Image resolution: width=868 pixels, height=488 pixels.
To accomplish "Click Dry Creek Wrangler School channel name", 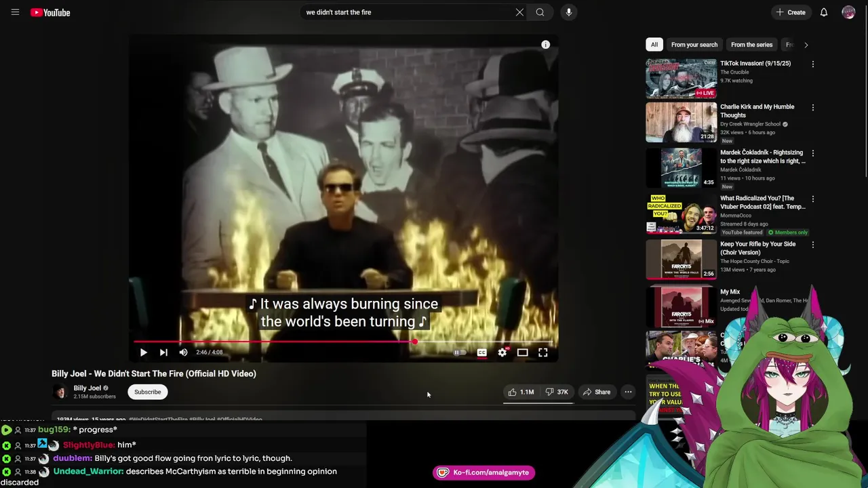I will click(750, 124).
